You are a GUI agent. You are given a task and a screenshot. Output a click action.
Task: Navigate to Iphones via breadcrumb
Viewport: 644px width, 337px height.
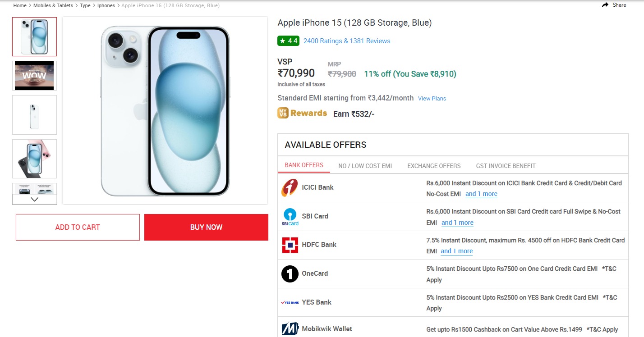click(x=106, y=5)
